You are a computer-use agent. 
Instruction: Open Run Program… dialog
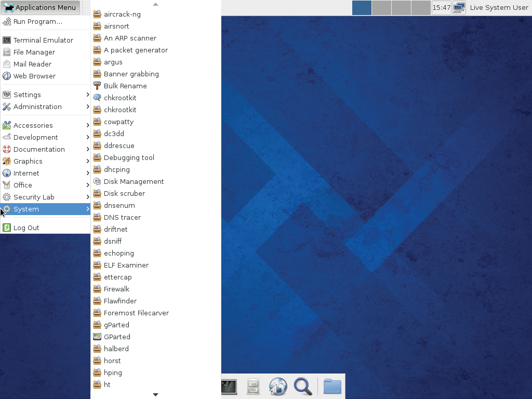click(37, 21)
